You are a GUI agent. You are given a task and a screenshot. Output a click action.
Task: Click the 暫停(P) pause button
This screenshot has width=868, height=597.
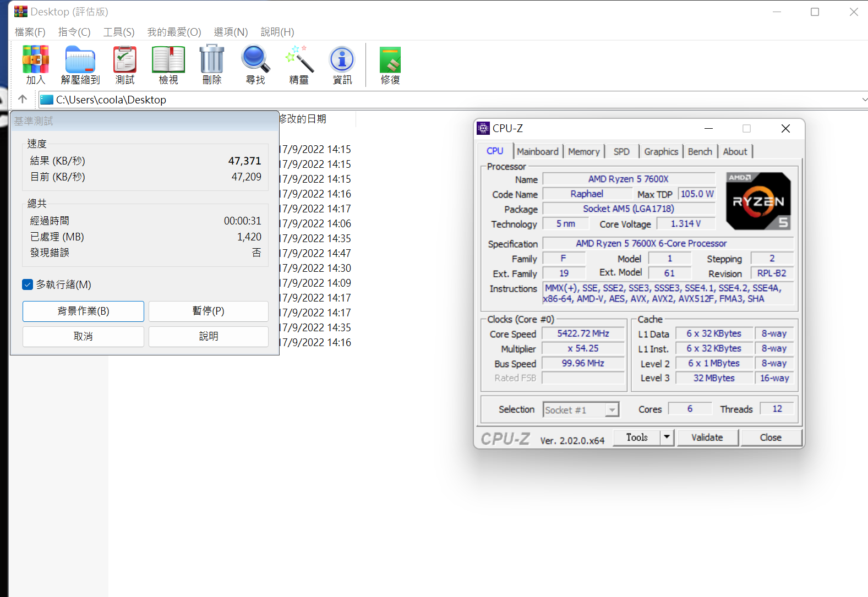(209, 311)
